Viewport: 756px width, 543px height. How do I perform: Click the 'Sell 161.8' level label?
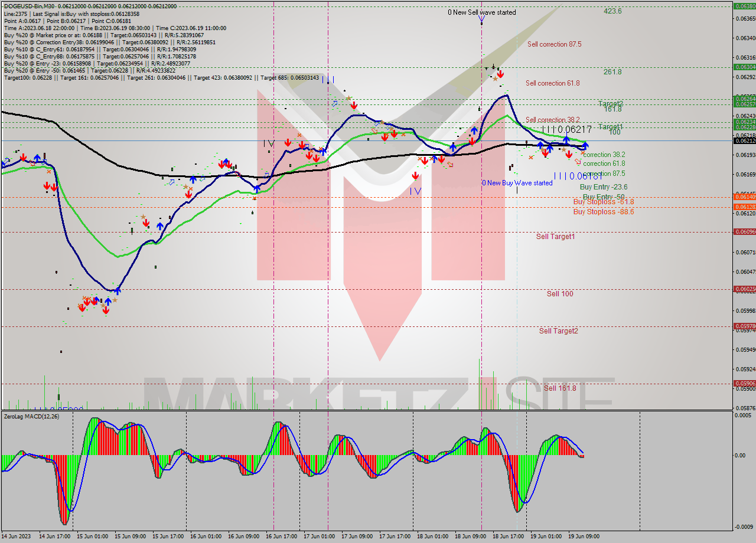(559, 388)
